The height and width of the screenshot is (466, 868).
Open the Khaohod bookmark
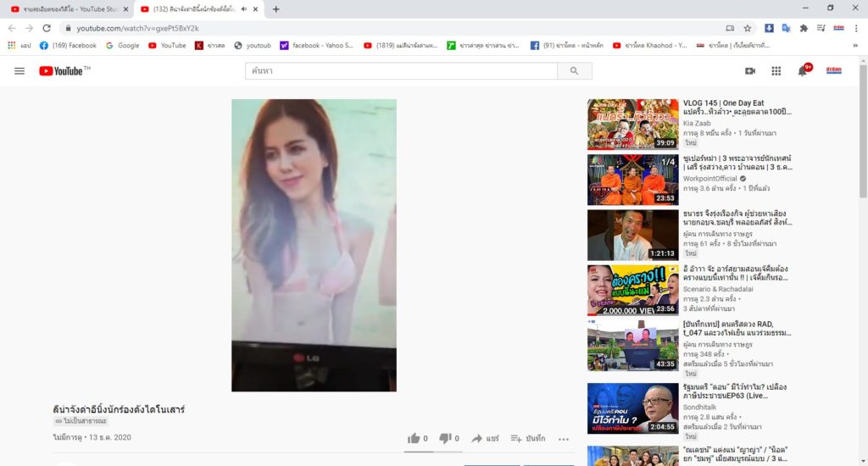(x=650, y=46)
